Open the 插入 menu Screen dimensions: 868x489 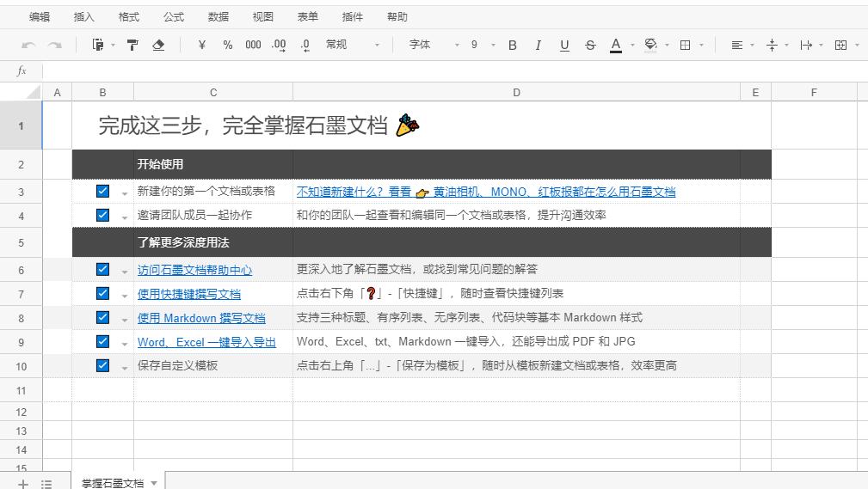coord(84,17)
